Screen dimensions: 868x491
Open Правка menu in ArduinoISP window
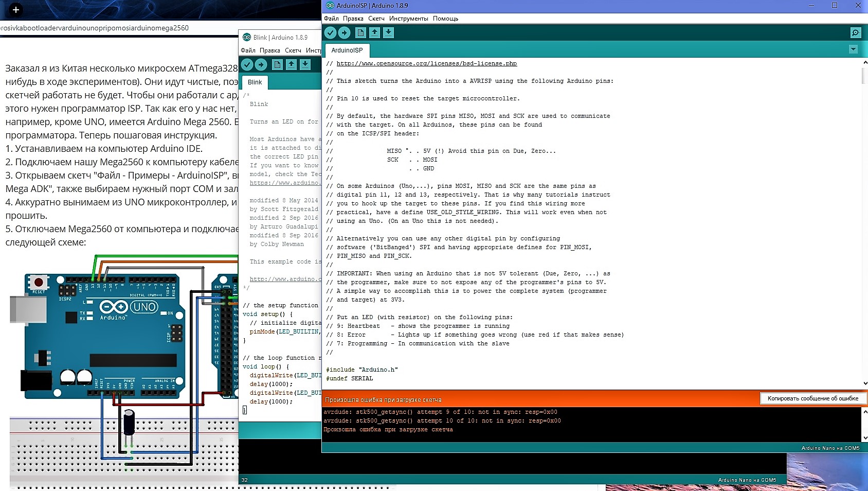point(353,19)
